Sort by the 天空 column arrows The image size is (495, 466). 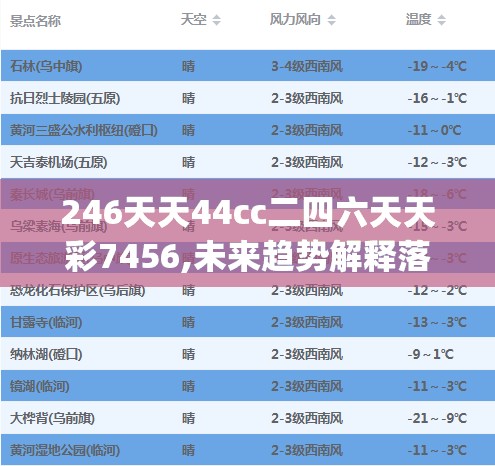pyautogui.click(x=217, y=20)
